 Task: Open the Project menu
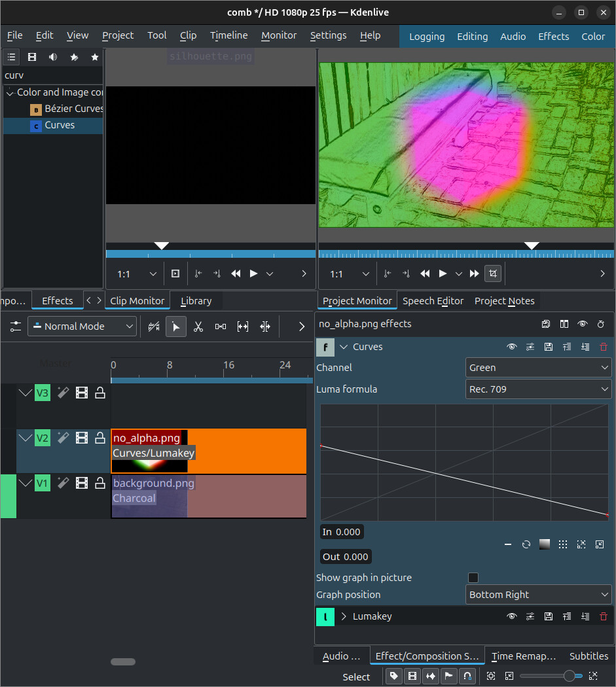[117, 35]
